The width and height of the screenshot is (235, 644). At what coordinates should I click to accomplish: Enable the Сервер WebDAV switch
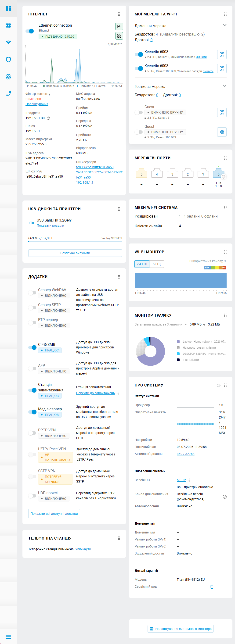tap(32, 293)
